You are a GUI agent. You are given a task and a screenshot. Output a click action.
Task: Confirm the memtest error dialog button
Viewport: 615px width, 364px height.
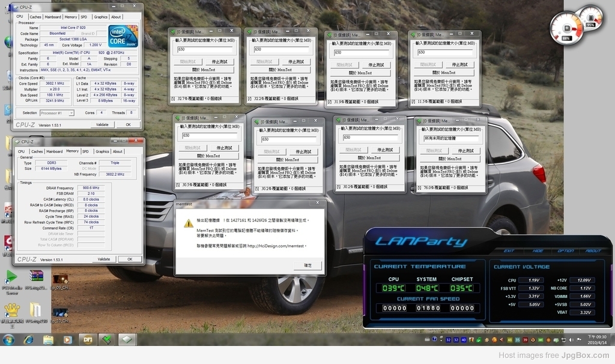point(307,265)
